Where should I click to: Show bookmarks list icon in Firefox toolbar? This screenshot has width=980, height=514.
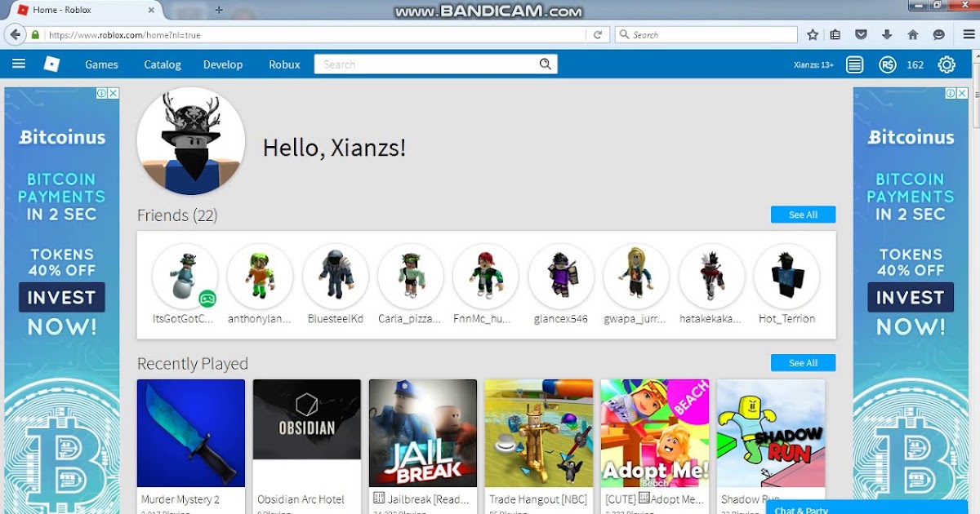pos(835,35)
